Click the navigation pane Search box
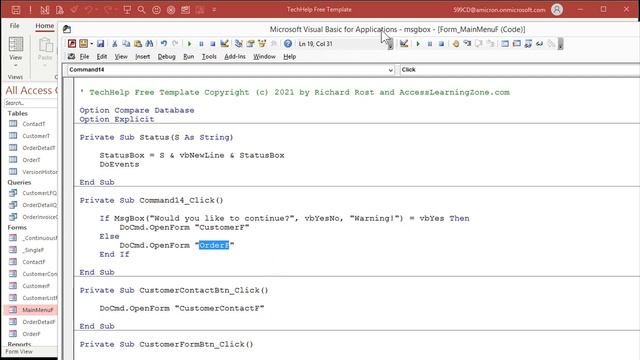 [x=31, y=103]
